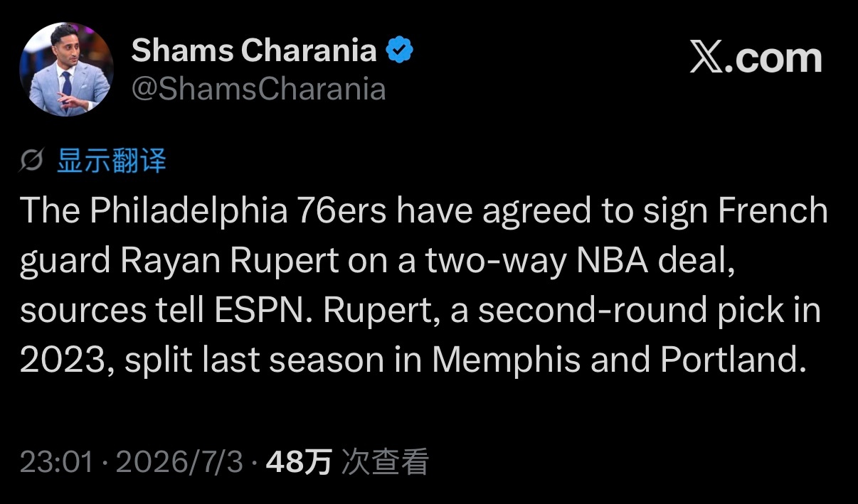Click the blue verified badge
The height and width of the screenshot is (504, 858).
(400, 50)
